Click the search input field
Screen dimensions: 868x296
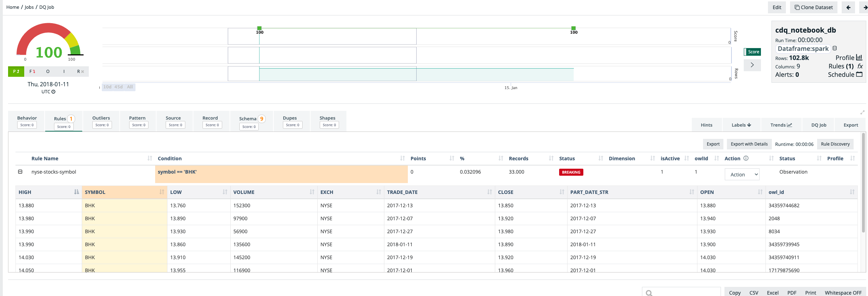pos(684,292)
